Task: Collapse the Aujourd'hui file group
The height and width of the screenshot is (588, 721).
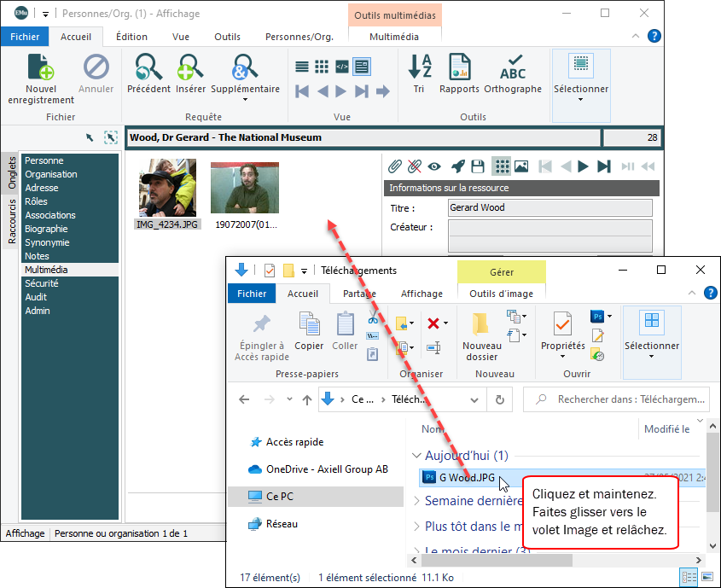Action: pyautogui.click(x=416, y=456)
